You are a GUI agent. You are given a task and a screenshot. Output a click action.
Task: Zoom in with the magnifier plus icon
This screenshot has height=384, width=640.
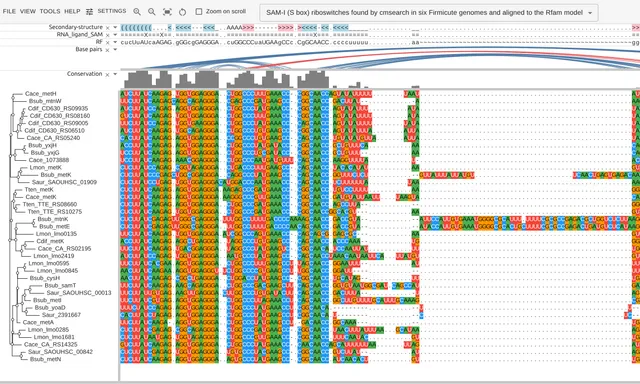[137, 12]
